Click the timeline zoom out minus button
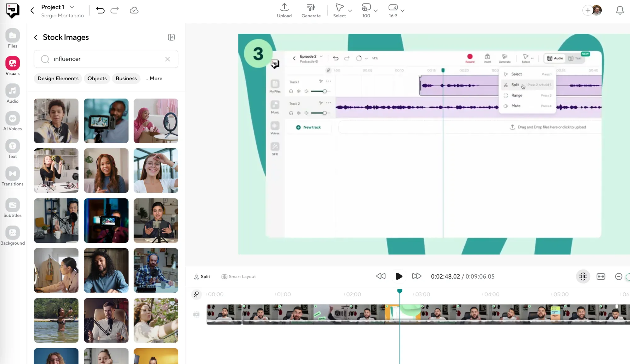This screenshot has width=630, height=364. (x=618, y=276)
